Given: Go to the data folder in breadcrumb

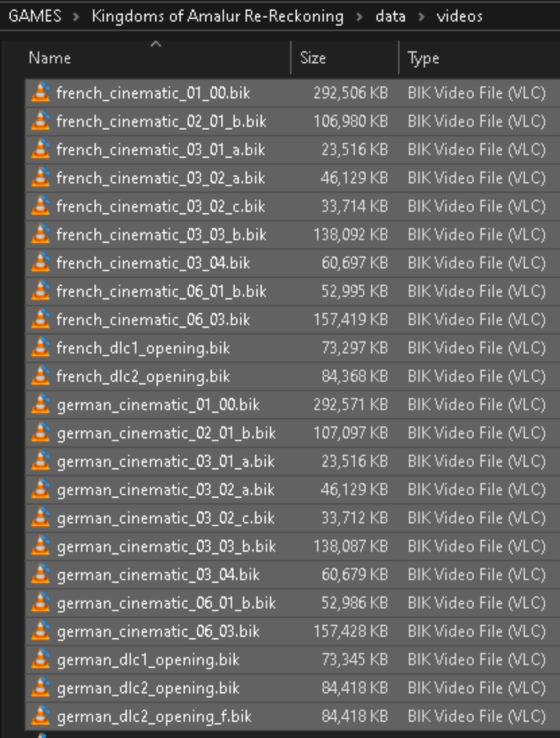Looking at the screenshot, I should (x=390, y=16).
